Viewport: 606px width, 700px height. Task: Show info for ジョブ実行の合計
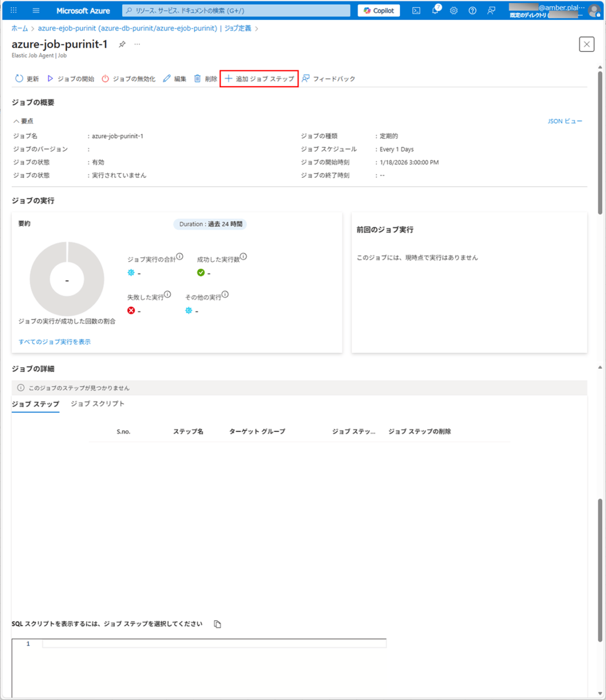tap(180, 257)
